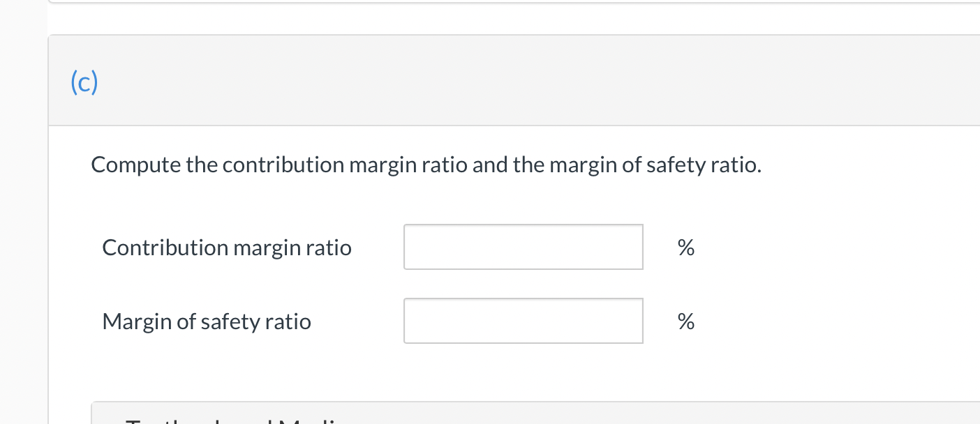
Task: Click the white space between the two input fields
Action: tap(523, 284)
